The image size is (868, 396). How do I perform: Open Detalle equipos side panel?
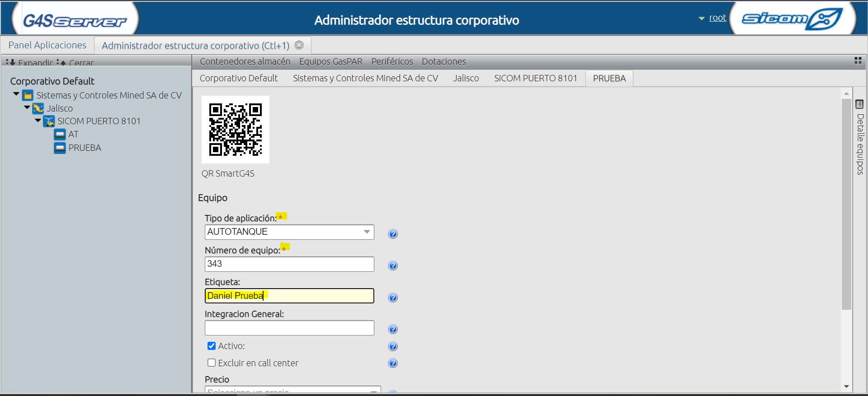860,144
